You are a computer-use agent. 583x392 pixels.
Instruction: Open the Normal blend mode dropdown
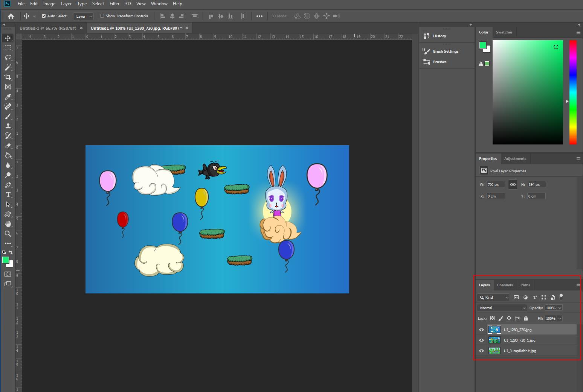point(502,308)
